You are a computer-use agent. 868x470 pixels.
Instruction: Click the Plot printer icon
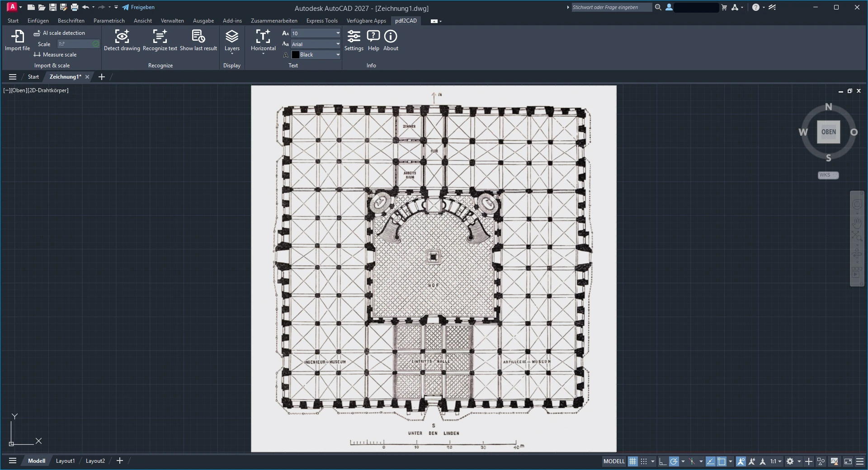tap(75, 7)
